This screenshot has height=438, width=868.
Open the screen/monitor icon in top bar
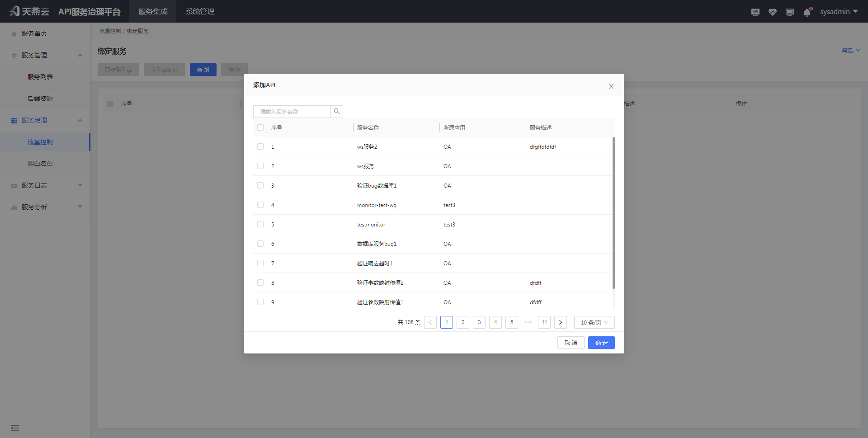tap(790, 12)
